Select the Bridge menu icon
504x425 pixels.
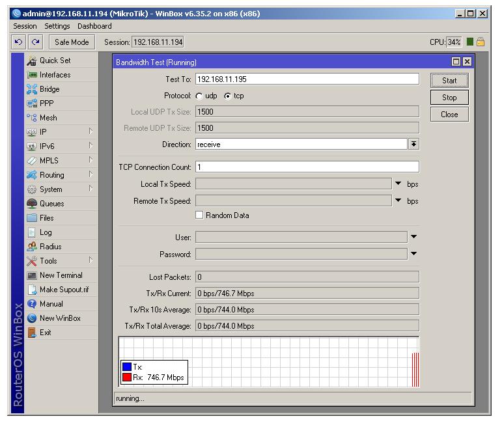(x=32, y=89)
